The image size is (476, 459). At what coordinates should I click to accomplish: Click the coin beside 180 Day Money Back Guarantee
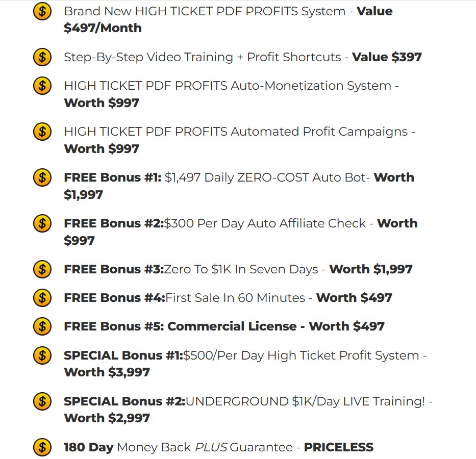coord(42,447)
